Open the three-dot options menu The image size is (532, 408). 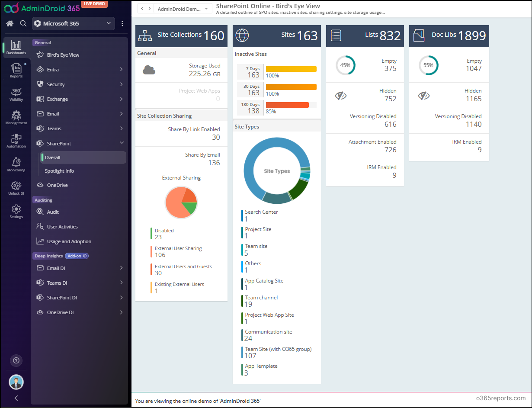pos(122,23)
